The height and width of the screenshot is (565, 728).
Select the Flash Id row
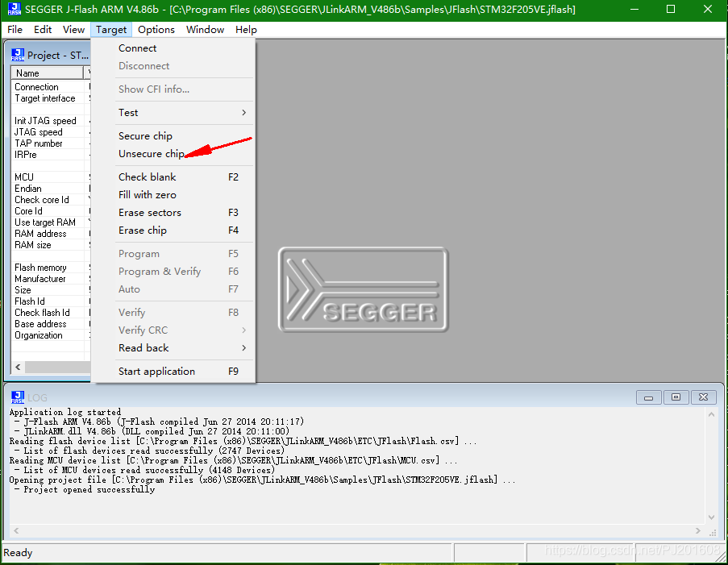pyautogui.click(x=51, y=301)
